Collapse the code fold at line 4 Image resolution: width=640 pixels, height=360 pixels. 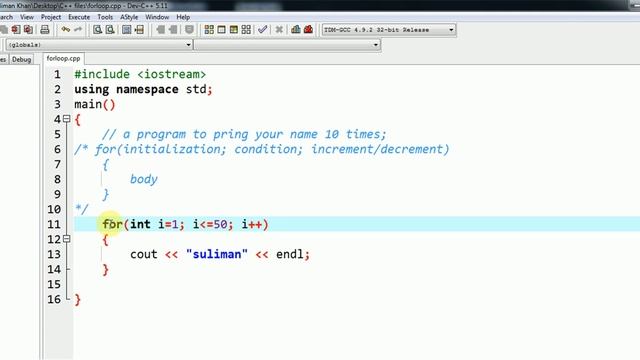click(67, 119)
